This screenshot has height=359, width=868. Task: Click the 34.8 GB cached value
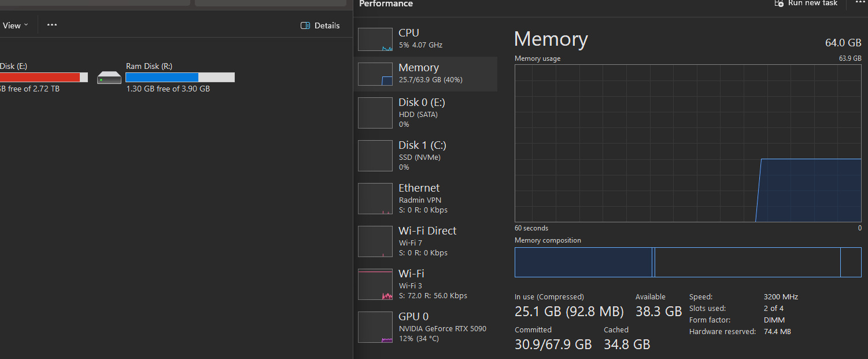(x=627, y=345)
